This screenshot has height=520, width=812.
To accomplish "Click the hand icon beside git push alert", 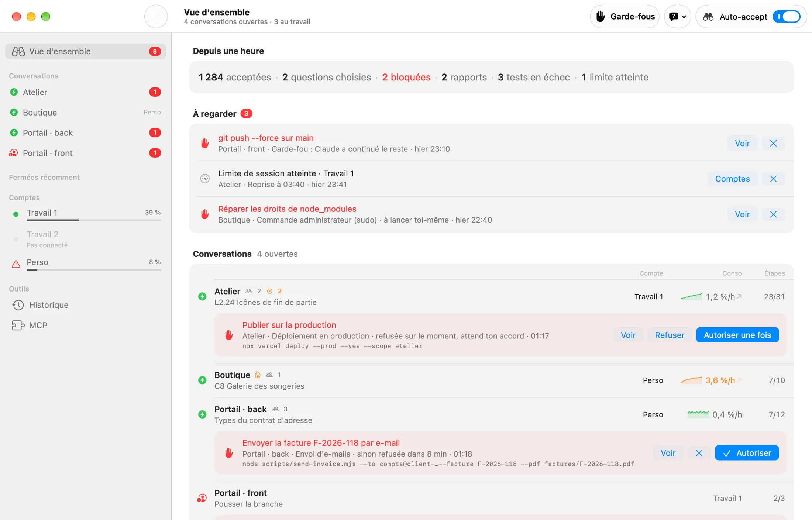I will (205, 143).
